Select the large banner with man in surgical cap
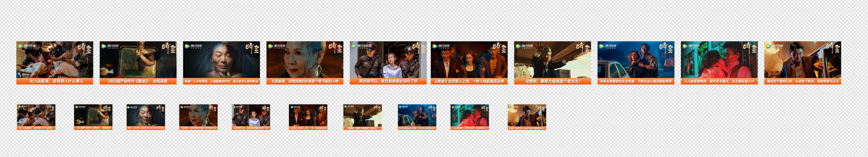Screen dimensions: 868x157 click(221, 63)
